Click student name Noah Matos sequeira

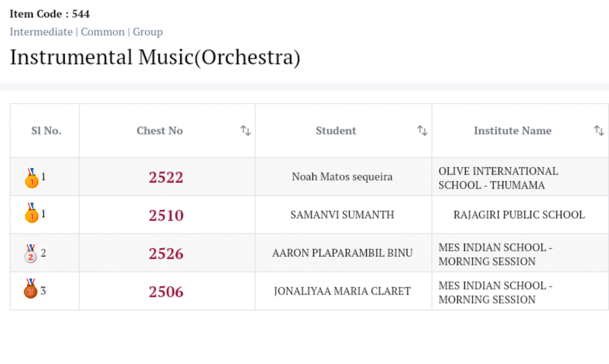tap(342, 177)
